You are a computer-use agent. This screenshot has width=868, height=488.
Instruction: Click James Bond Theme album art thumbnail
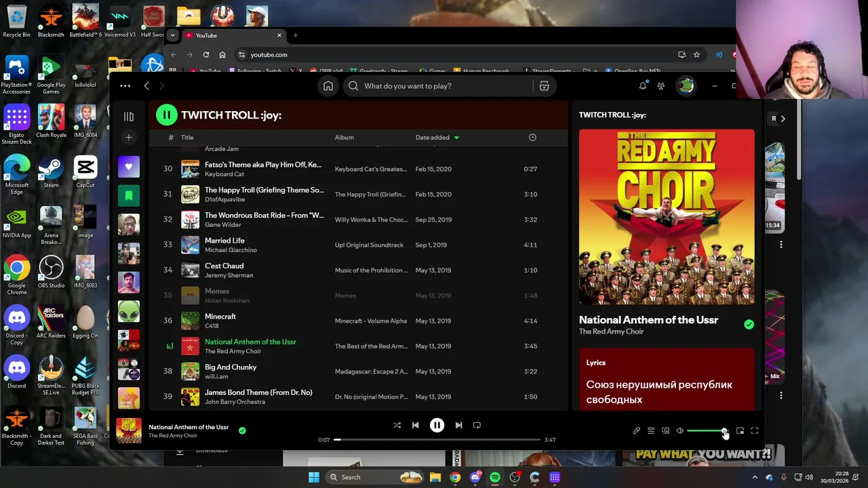(x=191, y=397)
